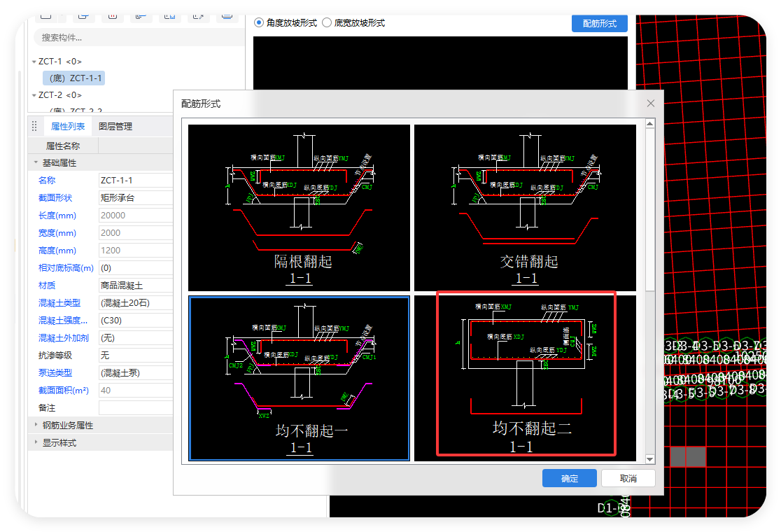Click the 截面面积 value 40
The height and width of the screenshot is (532, 781).
[x=136, y=390]
